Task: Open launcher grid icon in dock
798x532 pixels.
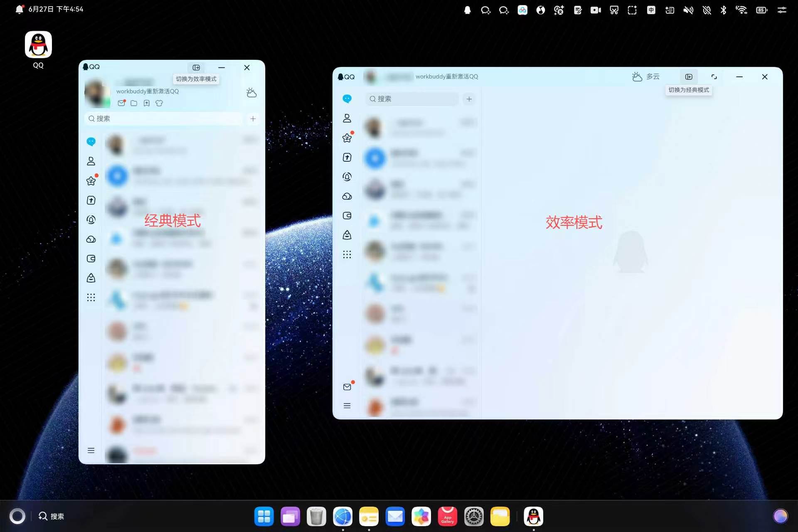Action: [264, 517]
